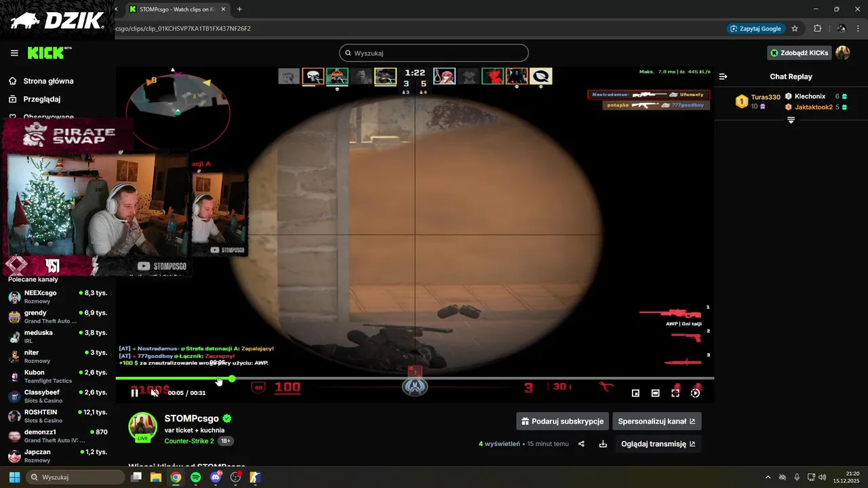Click Oglądaj transmisję button
Screen dimensions: 868x488
[658, 444]
